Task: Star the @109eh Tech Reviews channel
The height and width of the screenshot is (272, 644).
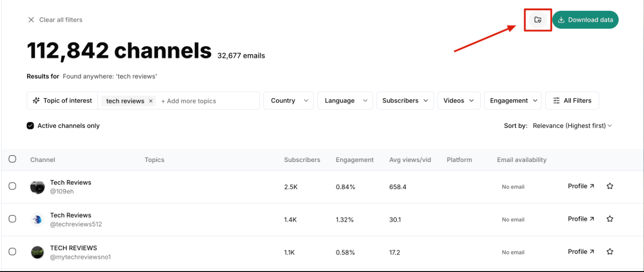Action: 610,186
